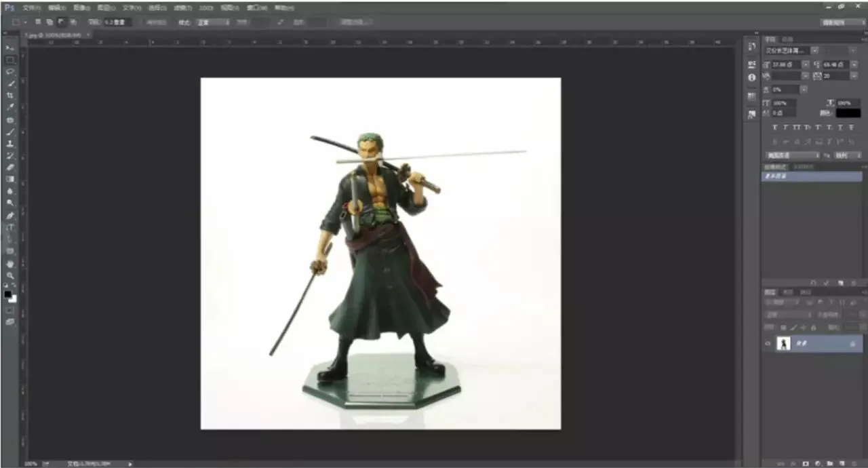Switch to the 段落 (Paragraph) tab

point(787,39)
